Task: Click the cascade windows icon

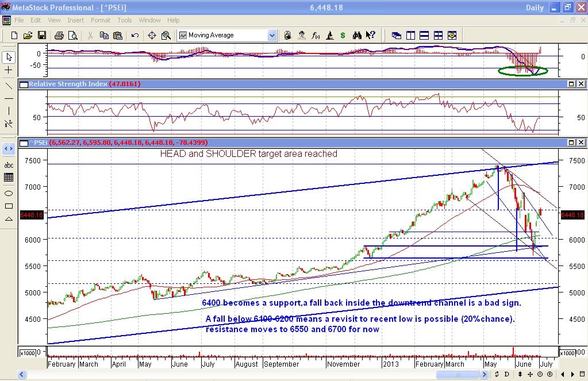Action: (x=397, y=35)
